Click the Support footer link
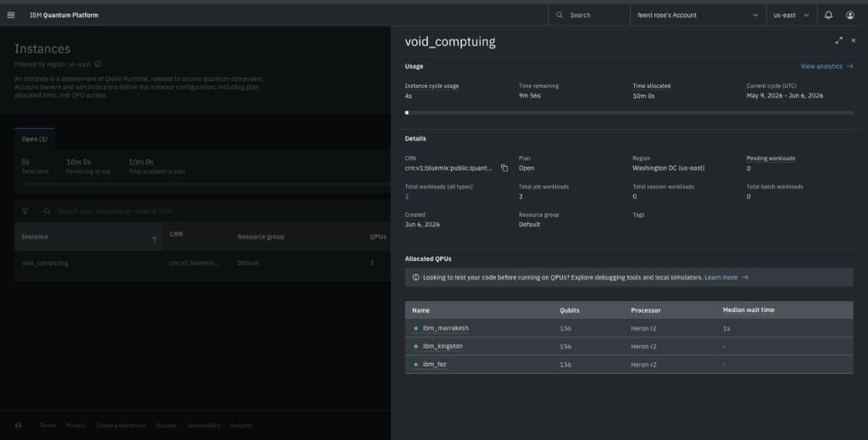 (166, 425)
